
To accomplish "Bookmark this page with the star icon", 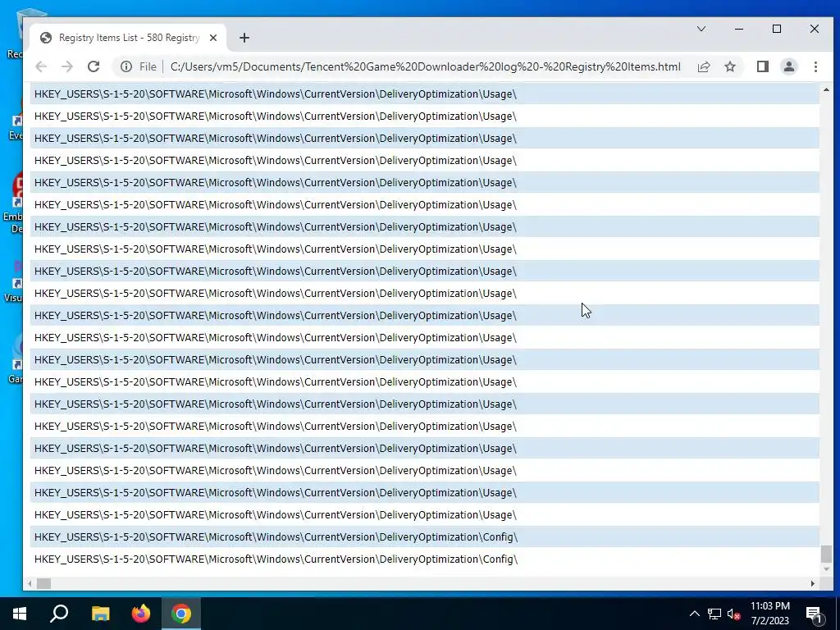I will point(729,66).
